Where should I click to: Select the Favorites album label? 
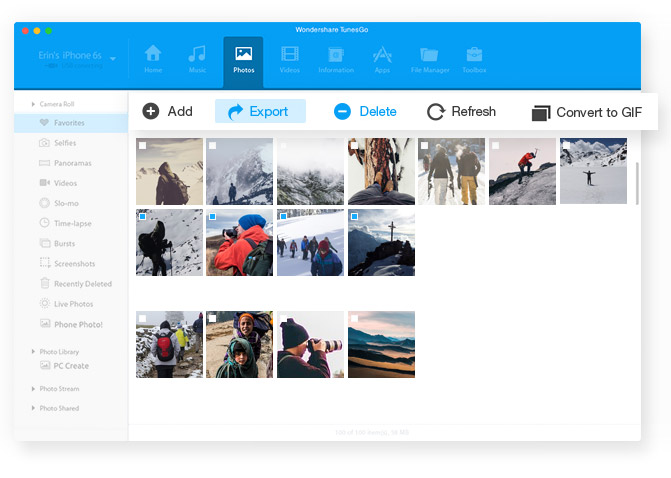point(69,123)
